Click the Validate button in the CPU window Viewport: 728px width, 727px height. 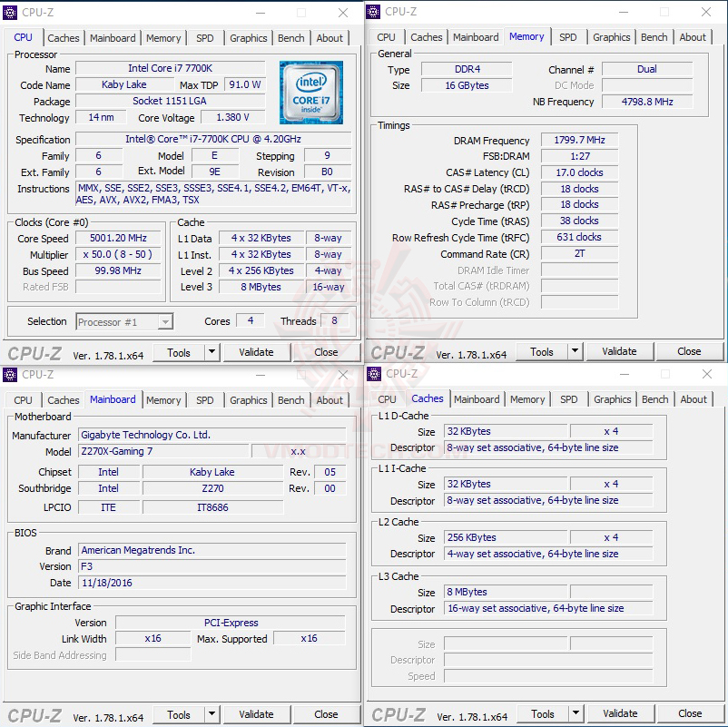click(x=257, y=351)
